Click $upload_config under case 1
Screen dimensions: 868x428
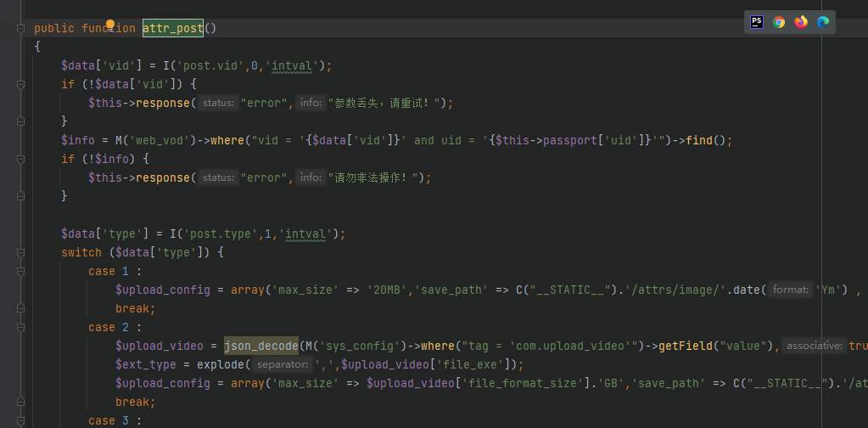163,290
